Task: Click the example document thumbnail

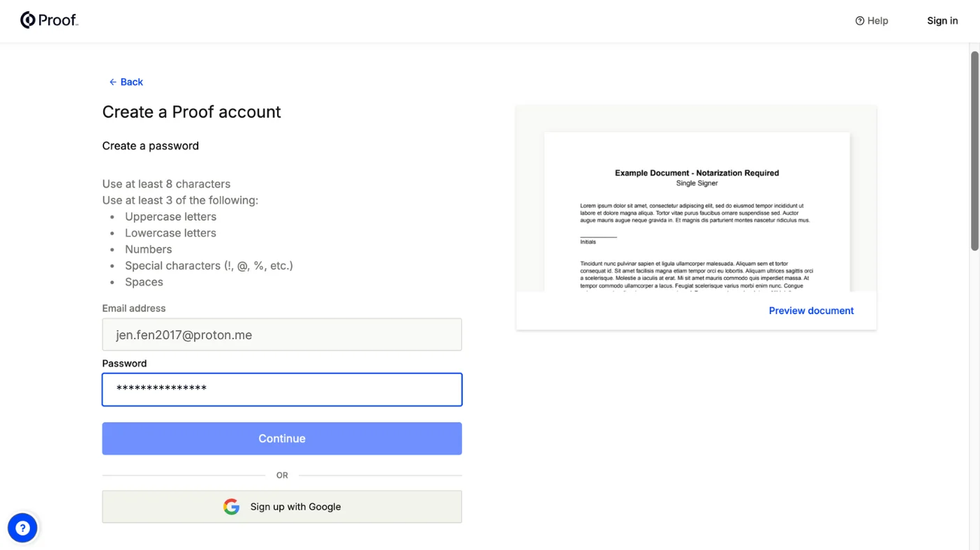Action: (x=697, y=212)
